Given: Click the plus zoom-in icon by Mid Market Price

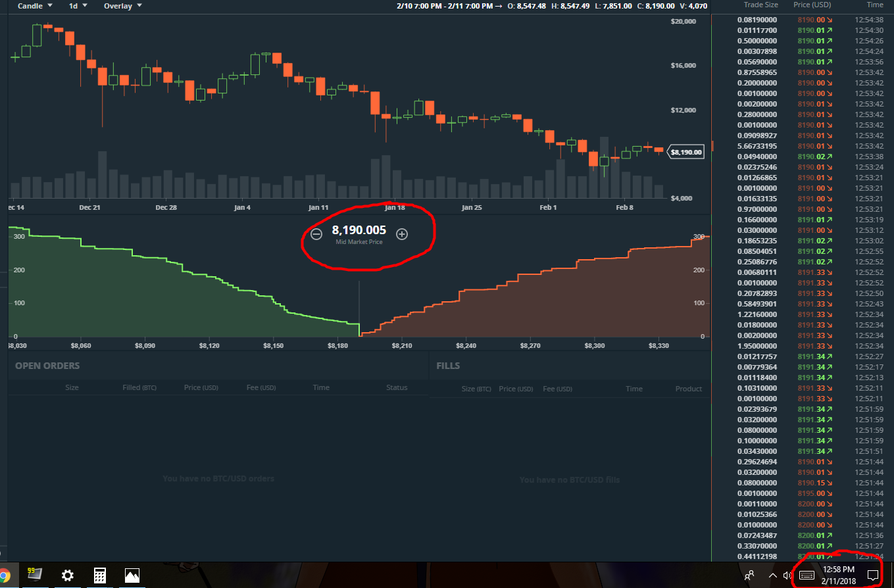Looking at the screenshot, I should (x=402, y=234).
